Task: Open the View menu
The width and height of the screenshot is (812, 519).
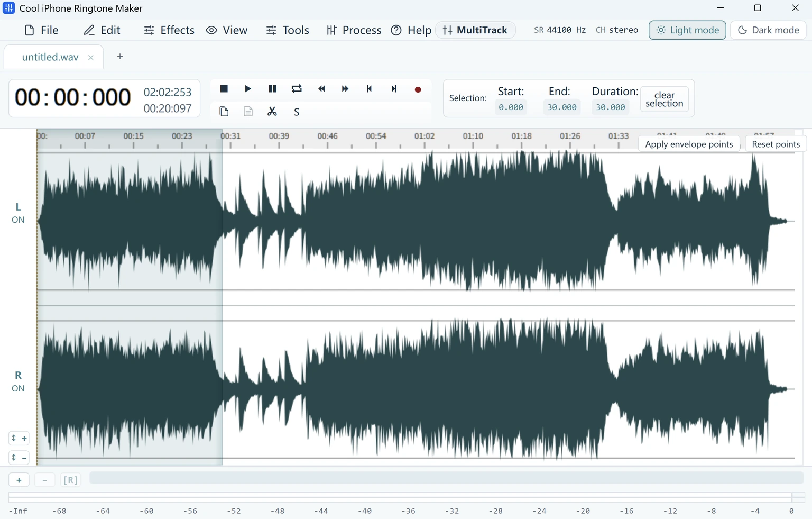Action: 227,30
